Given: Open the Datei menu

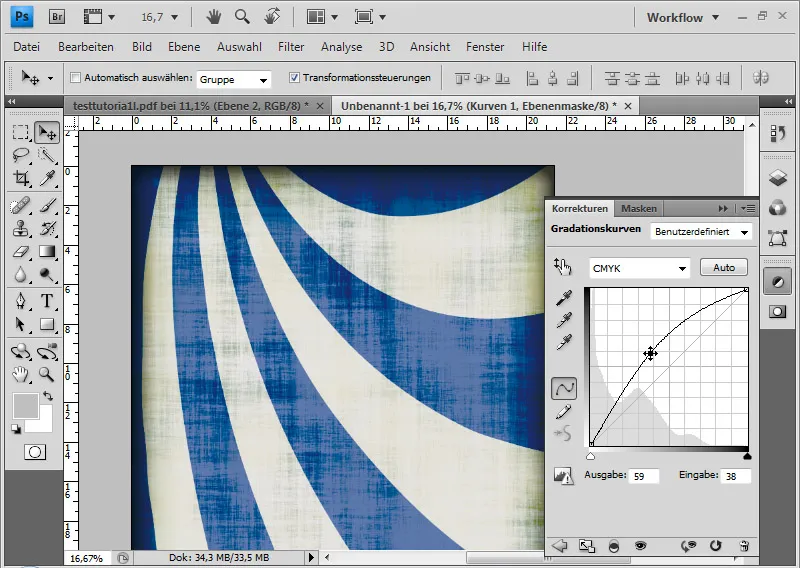Looking at the screenshot, I should click(27, 47).
